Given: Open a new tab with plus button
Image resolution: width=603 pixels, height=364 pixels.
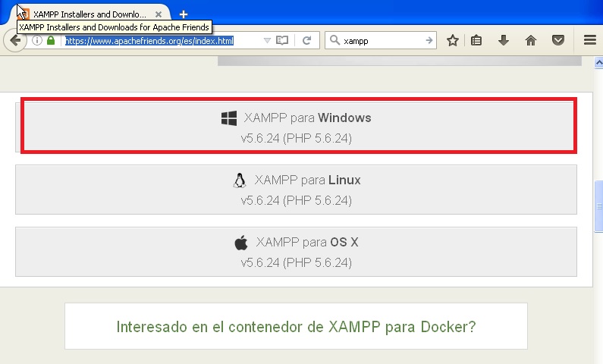Looking at the screenshot, I should [184, 14].
